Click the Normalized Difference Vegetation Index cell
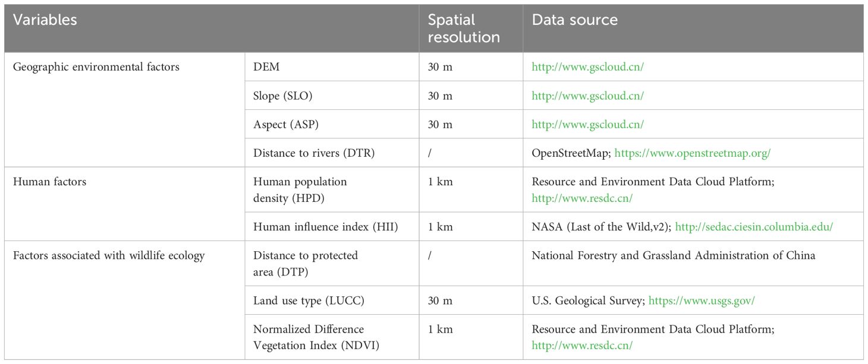 click(x=332, y=337)
